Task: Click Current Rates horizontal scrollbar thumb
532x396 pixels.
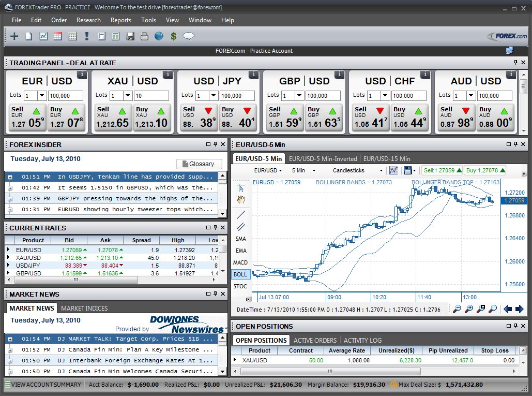Action: pyautogui.click(x=76, y=280)
